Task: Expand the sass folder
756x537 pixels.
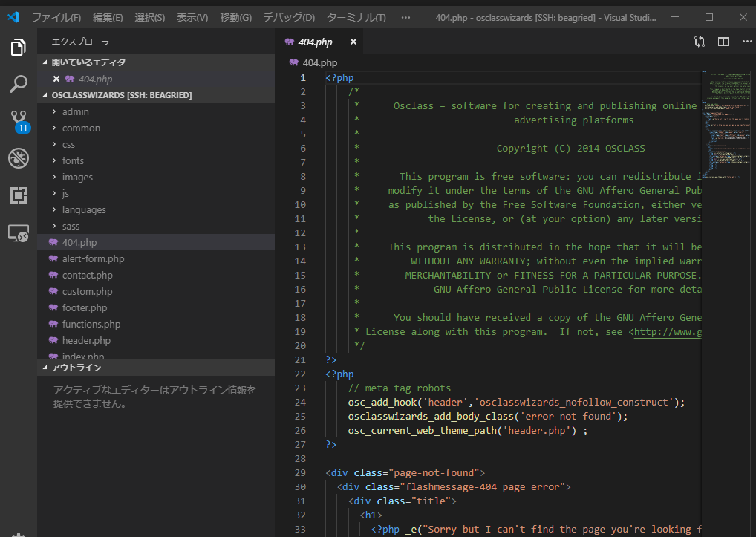Action: pos(54,227)
